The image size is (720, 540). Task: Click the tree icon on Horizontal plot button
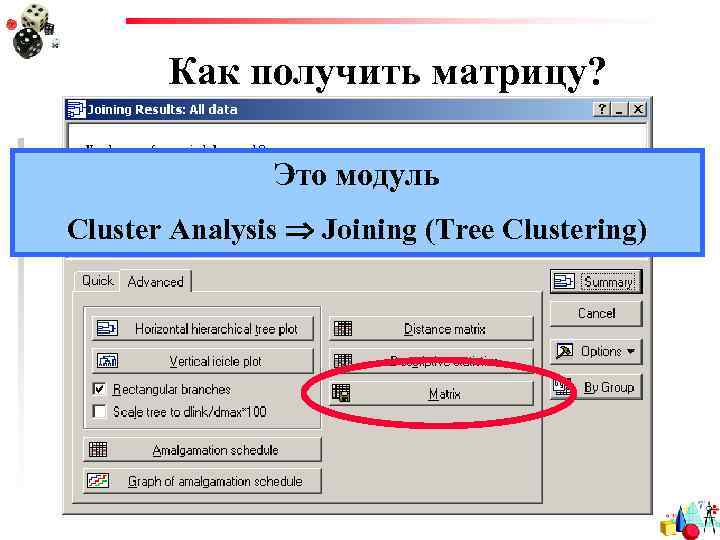coord(107,329)
